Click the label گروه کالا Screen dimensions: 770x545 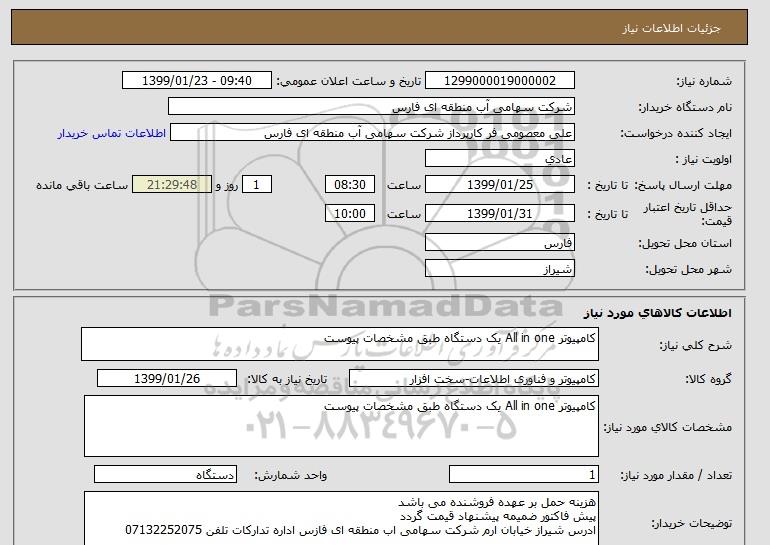point(709,379)
